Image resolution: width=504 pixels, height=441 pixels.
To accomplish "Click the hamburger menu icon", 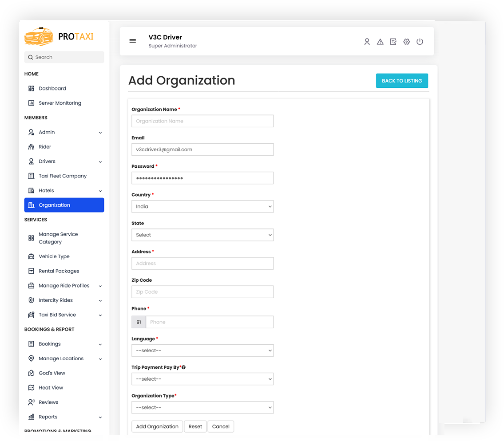I will click(132, 41).
